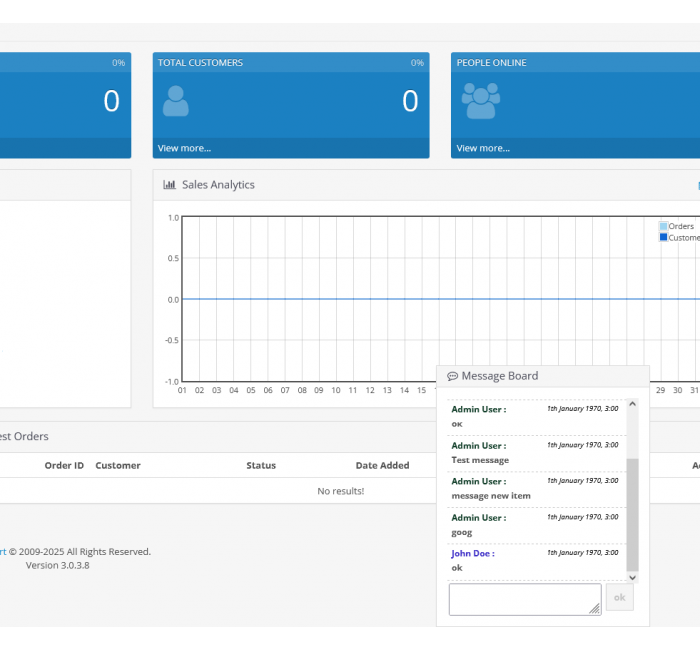The height and width of the screenshot is (650, 700).
Task: Click the Customer column header
Action: click(x=118, y=465)
